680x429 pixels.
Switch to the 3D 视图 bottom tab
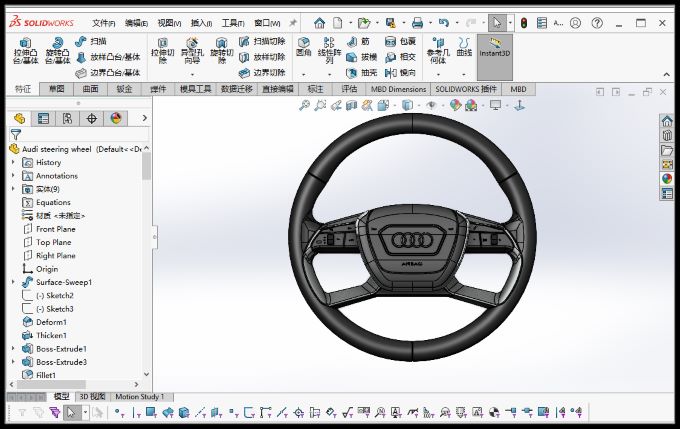click(92, 396)
